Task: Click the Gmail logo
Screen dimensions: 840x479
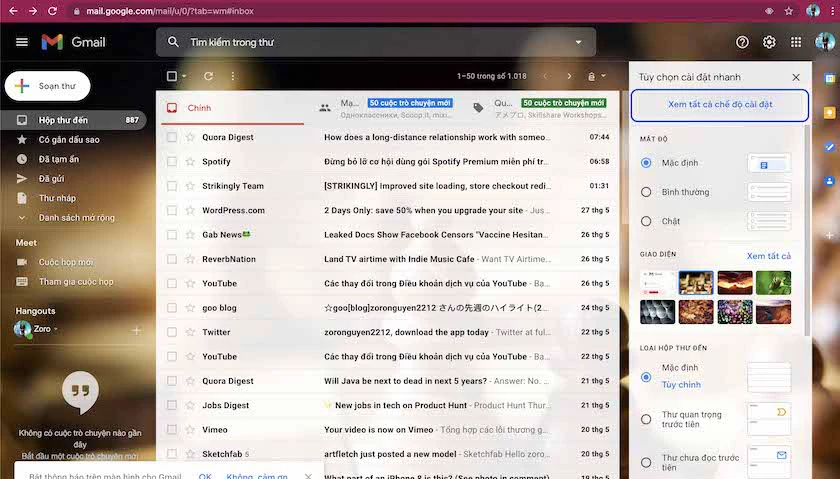Action: [x=73, y=42]
